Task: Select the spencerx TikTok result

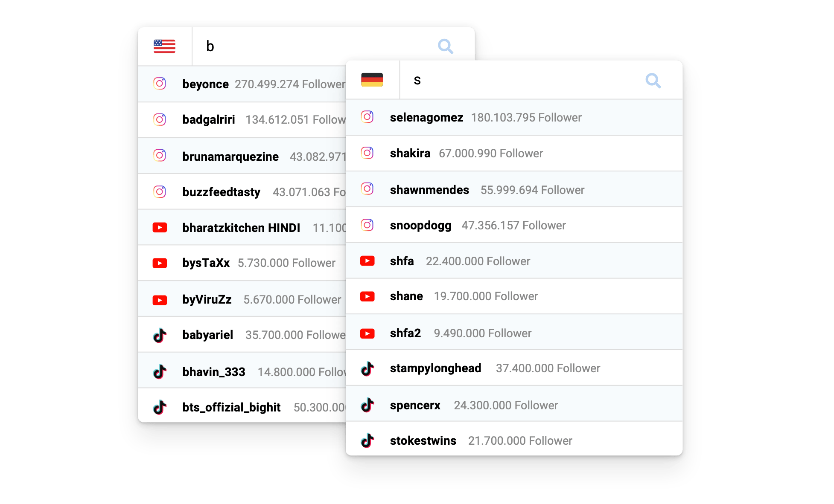Action: (415, 406)
